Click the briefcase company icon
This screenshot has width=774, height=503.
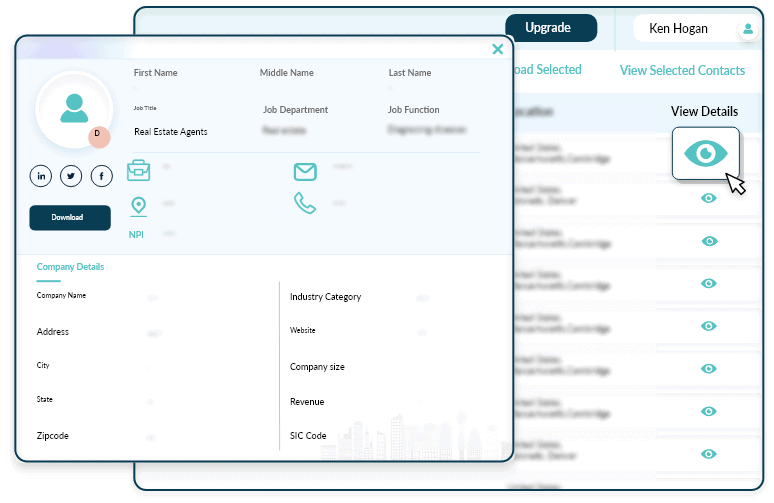138,170
